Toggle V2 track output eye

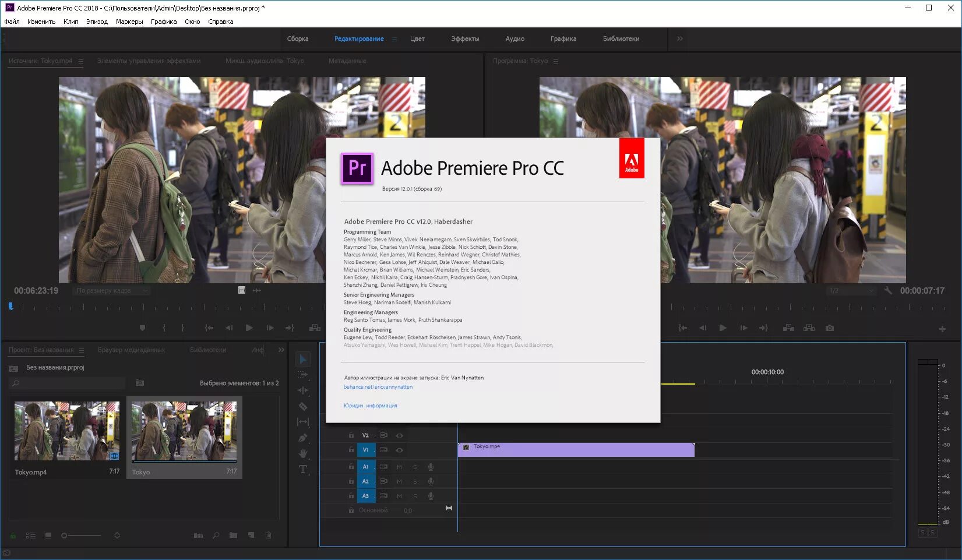pos(399,435)
